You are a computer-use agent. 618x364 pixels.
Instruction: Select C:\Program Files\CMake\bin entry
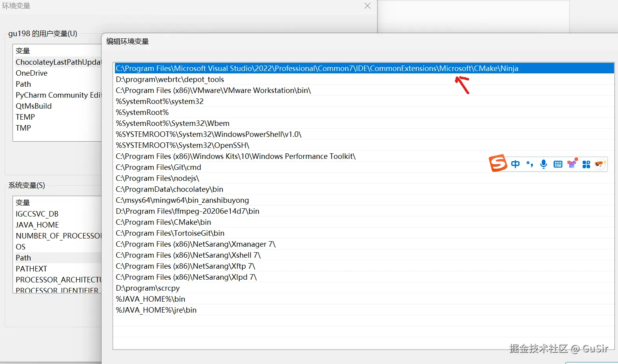(364, 222)
